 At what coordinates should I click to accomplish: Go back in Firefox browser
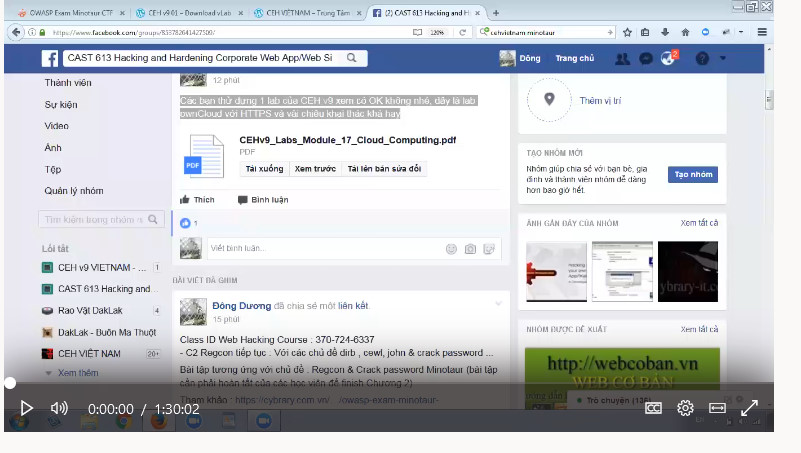pyautogui.click(x=16, y=32)
